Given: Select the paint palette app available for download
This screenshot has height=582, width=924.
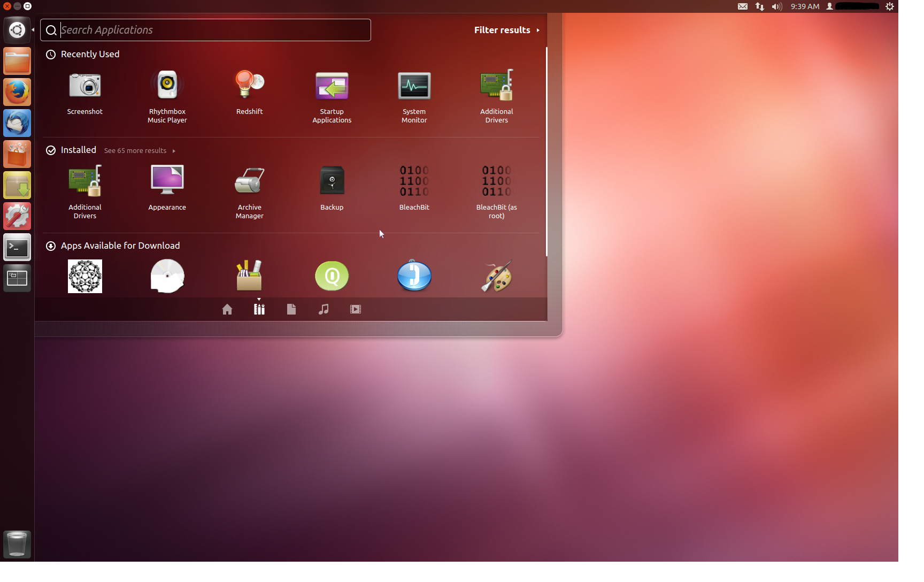Looking at the screenshot, I should pos(496,276).
